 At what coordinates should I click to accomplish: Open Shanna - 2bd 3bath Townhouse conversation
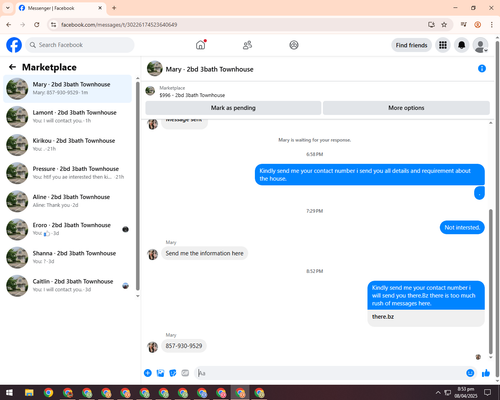[x=67, y=257]
